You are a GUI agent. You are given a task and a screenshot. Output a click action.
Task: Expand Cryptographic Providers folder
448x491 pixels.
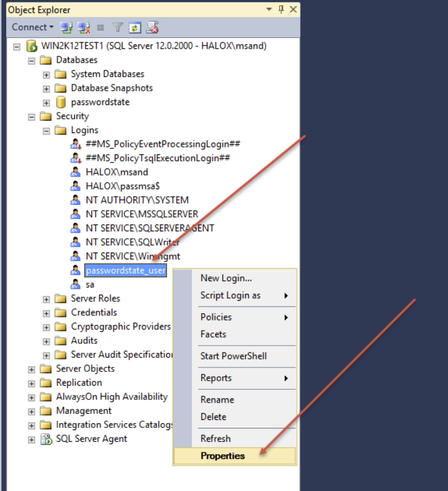46,327
